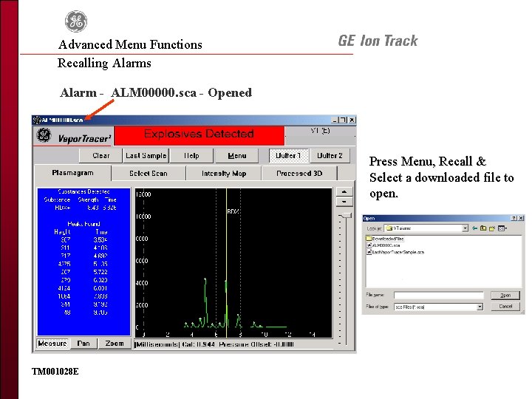532x399 pixels.
Task: Click the ALM00000.sca window title icon
Action: click(x=37, y=120)
